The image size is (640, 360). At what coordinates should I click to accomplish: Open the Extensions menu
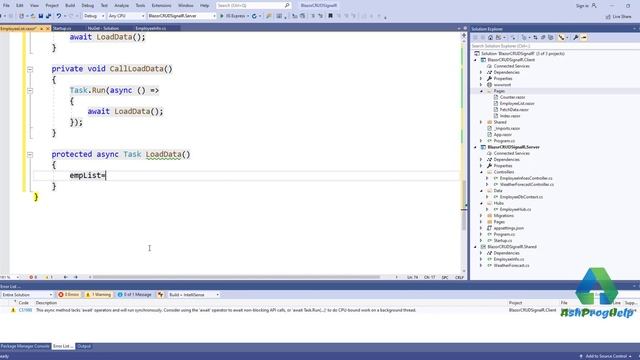coord(161,6)
